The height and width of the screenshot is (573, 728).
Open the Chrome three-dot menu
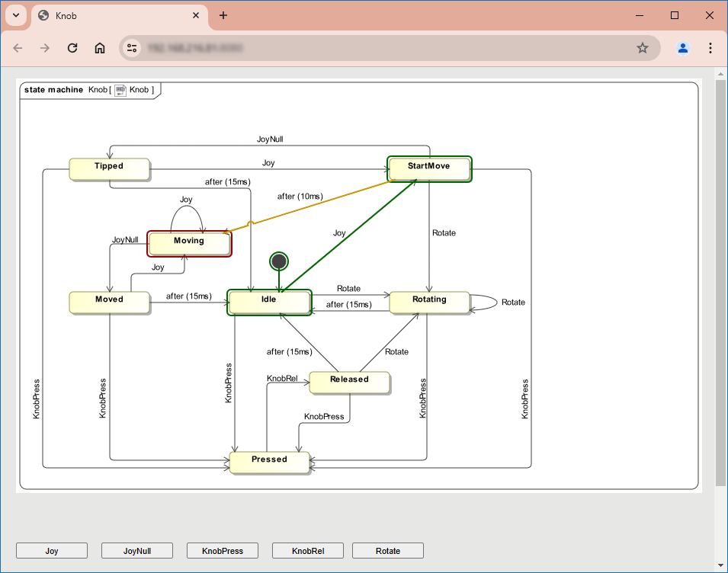pyautogui.click(x=710, y=48)
